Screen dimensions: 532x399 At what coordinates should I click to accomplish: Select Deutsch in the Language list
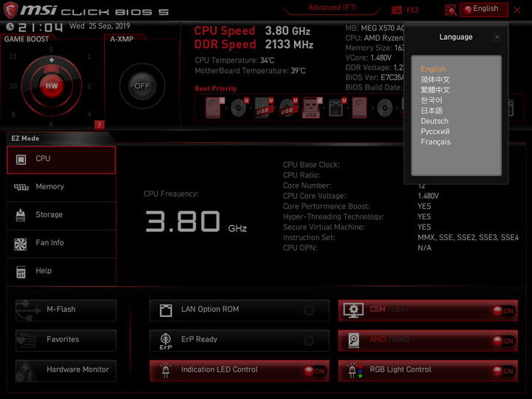[x=434, y=121]
